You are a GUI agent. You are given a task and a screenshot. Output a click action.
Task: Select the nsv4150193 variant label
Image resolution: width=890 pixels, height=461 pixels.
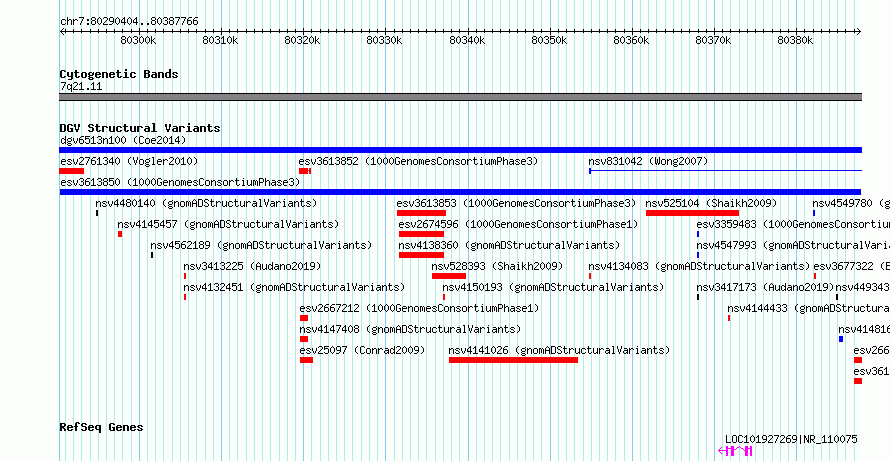tap(553, 287)
